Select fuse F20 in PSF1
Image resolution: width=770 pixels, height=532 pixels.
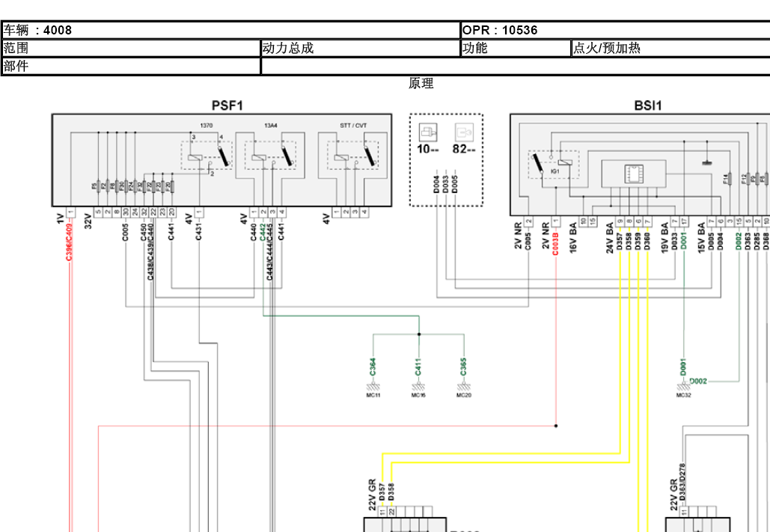coord(172,186)
